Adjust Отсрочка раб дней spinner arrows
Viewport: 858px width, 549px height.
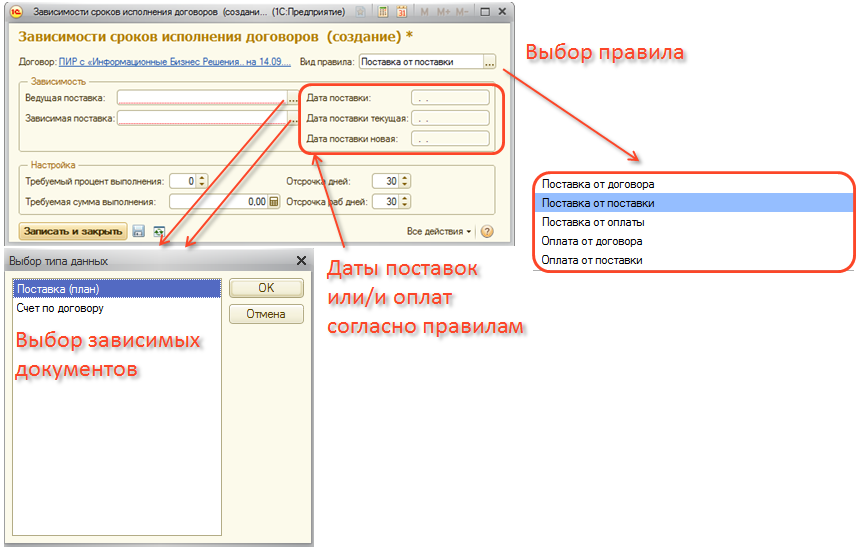[404, 201]
